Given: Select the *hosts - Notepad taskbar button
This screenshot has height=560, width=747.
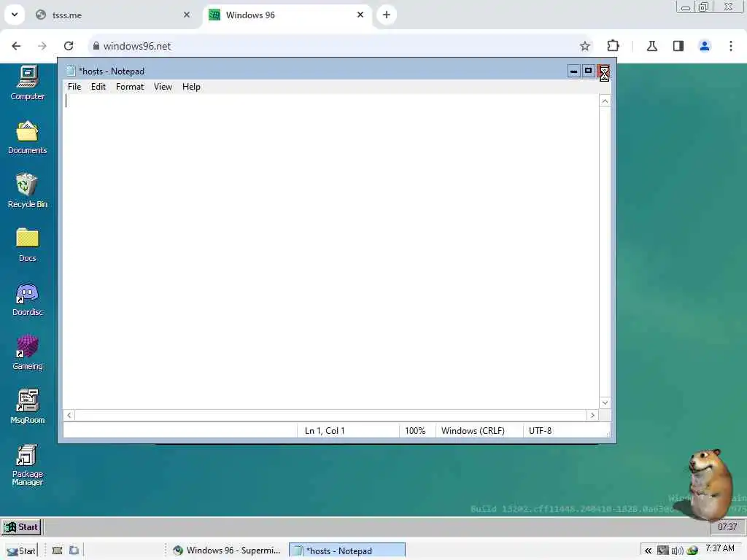Looking at the screenshot, I should pyautogui.click(x=347, y=551).
